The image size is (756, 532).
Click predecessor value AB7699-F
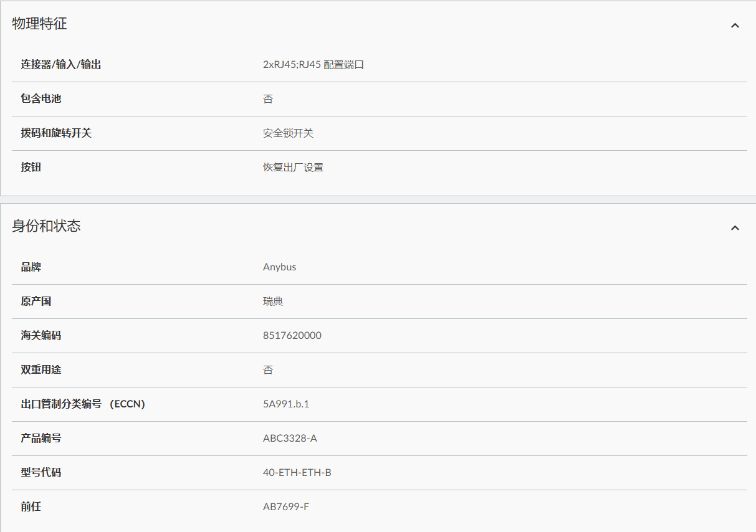(286, 506)
